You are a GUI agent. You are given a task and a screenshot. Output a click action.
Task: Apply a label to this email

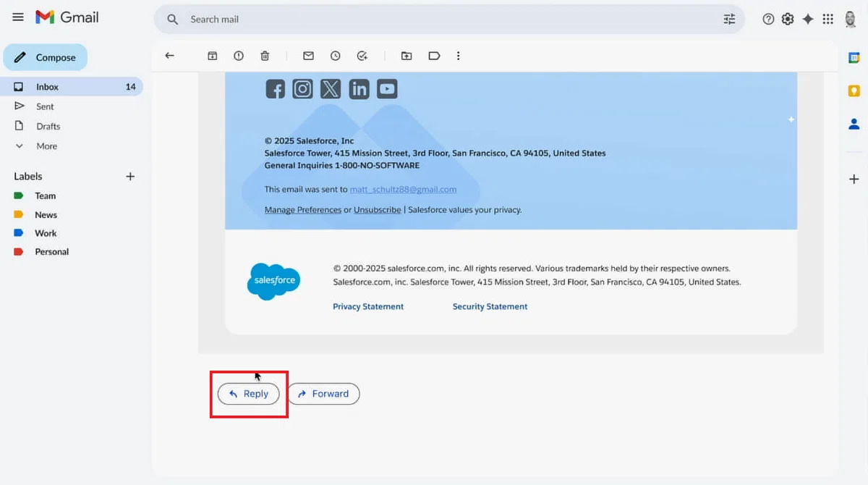click(x=434, y=56)
